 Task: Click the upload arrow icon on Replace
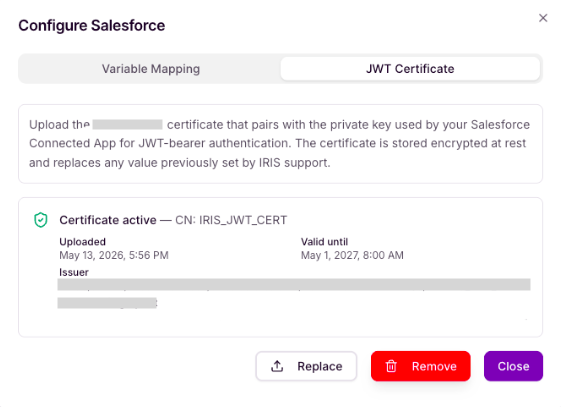(277, 366)
